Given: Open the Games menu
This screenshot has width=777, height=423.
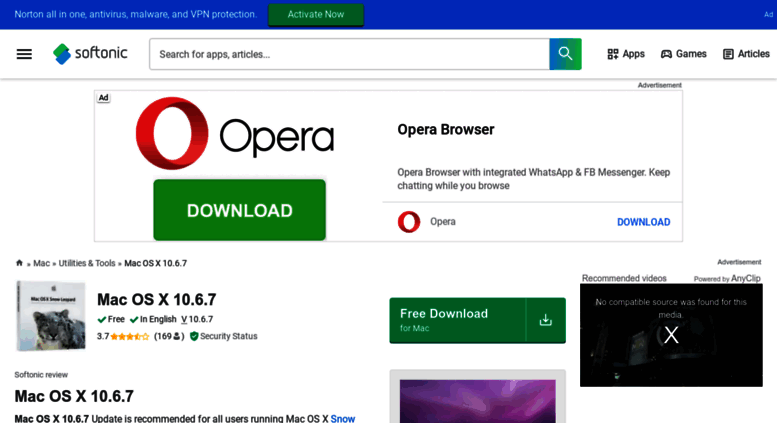Looking at the screenshot, I should (x=683, y=54).
